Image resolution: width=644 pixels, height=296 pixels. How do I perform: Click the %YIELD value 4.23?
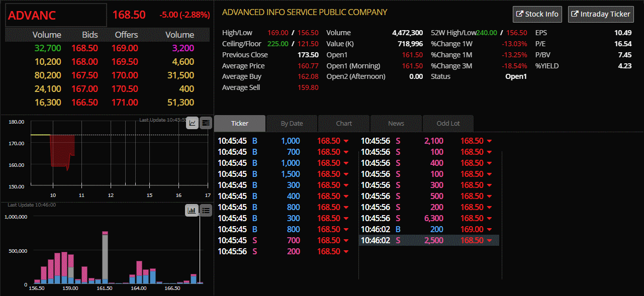pos(625,66)
